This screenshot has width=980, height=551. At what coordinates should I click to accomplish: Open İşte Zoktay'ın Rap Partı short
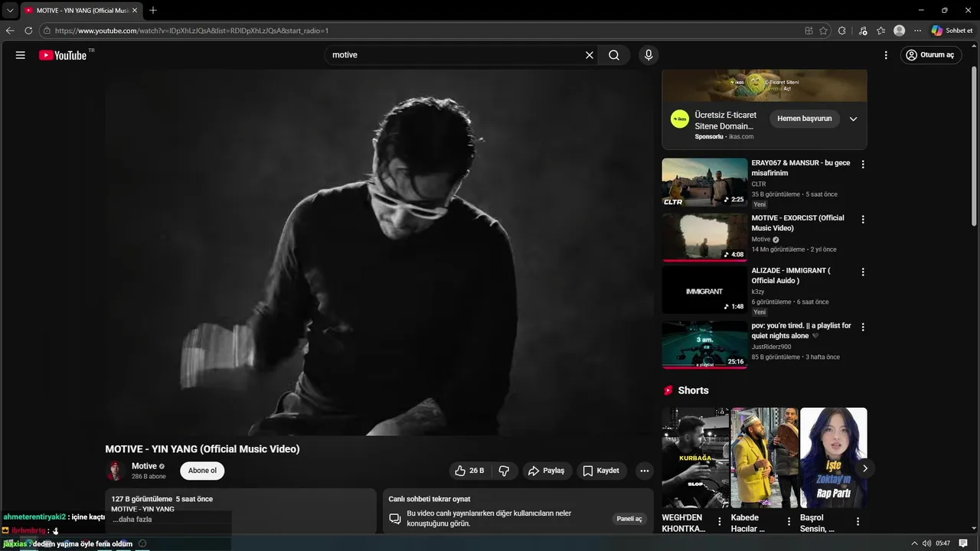[x=833, y=458]
